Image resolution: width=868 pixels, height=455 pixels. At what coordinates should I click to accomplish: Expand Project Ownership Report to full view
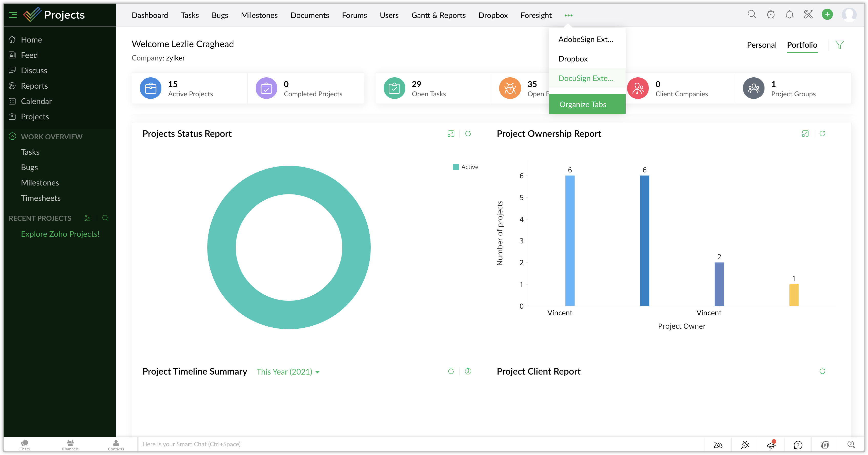tap(805, 133)
